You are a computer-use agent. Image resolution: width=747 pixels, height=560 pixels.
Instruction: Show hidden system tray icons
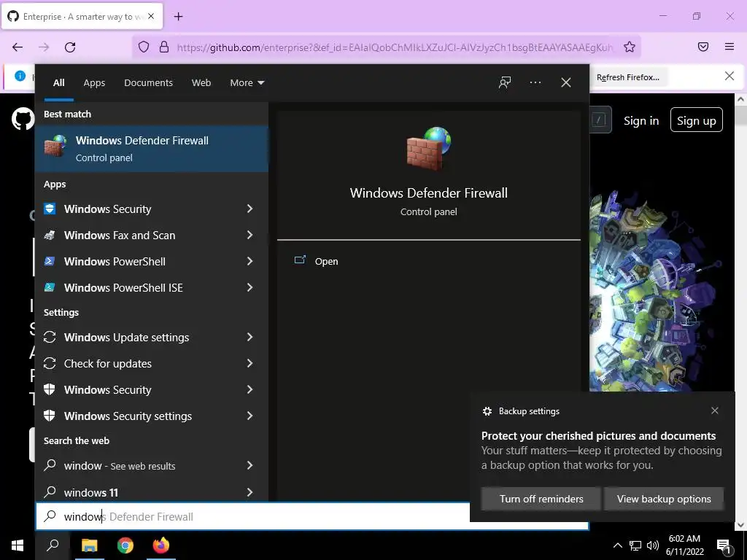(617, 545)
